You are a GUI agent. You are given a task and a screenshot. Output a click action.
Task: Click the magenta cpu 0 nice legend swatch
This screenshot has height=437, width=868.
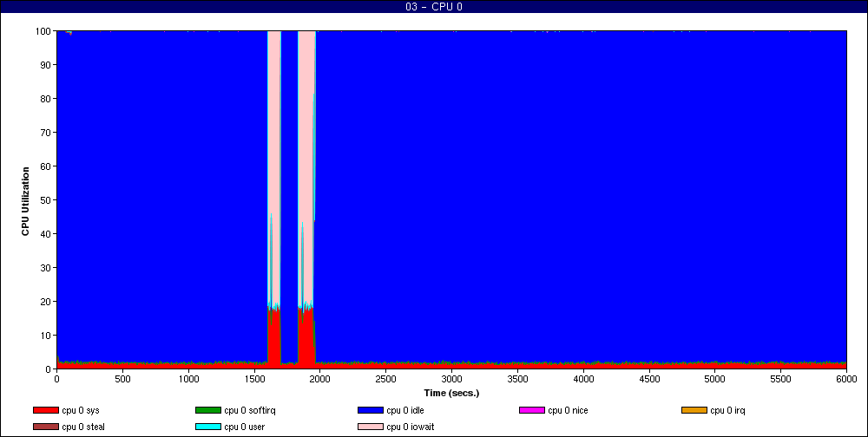coord(532,410)
